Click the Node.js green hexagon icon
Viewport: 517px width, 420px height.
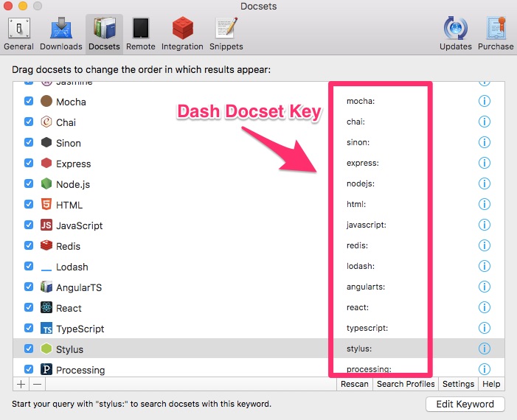[x=46, y=183]
